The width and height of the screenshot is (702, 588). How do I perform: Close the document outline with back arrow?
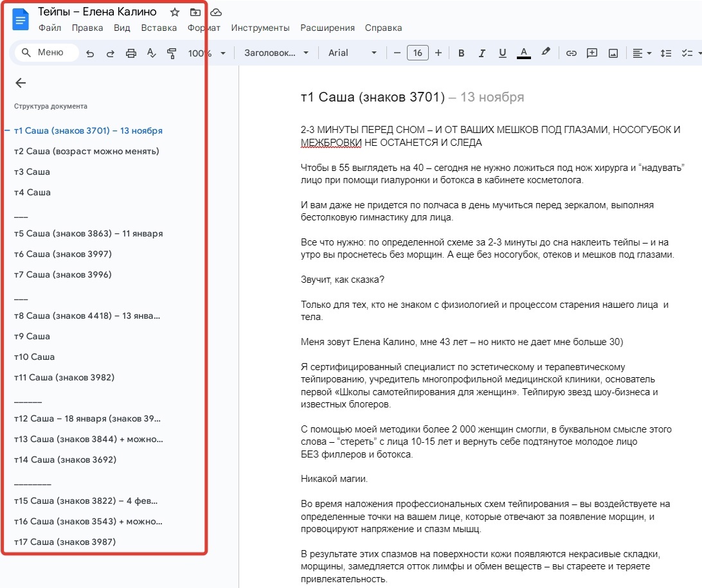pos(21,83)
